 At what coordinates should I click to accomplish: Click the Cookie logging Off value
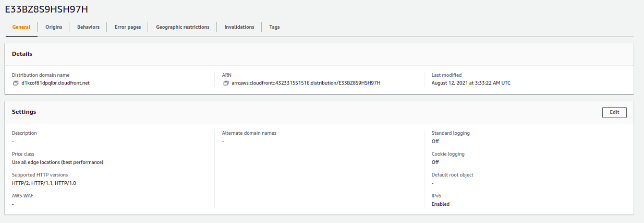point(435,162)
